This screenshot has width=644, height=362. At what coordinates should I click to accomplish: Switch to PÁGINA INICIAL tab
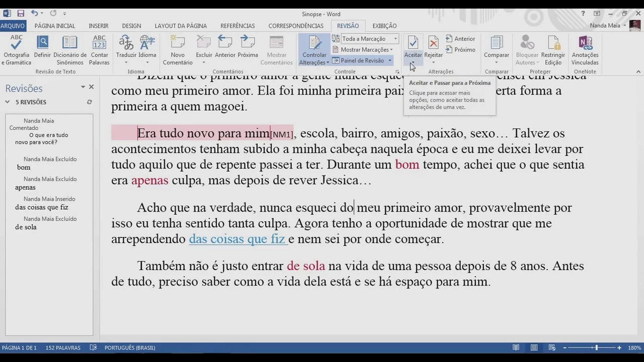55,26
